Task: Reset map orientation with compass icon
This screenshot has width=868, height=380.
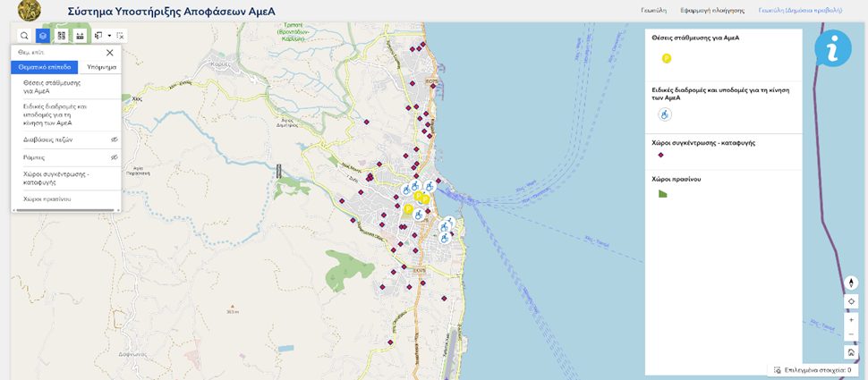Action: 851,283
